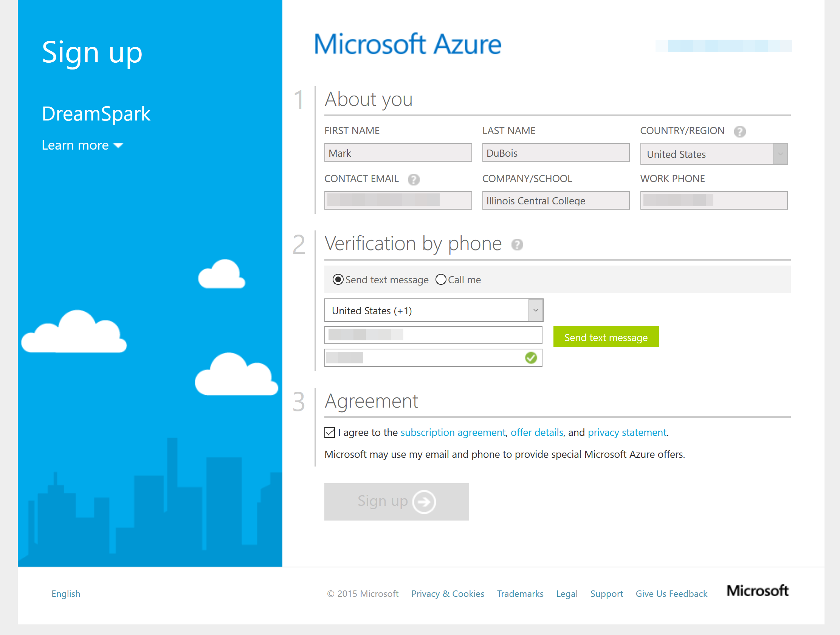This screenshot has width=840, height=635.
Task: Click the Microsoft logo in footer
Action: click(757, 590)
